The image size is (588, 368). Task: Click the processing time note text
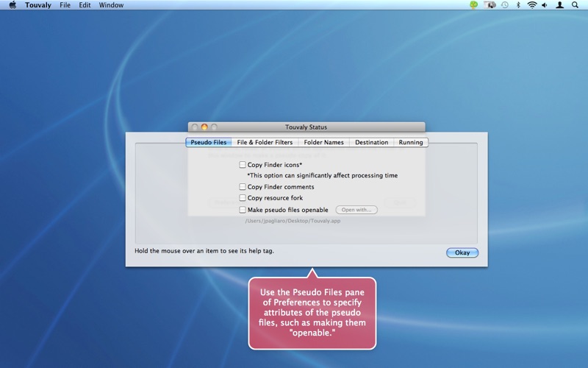click(322, 175)
